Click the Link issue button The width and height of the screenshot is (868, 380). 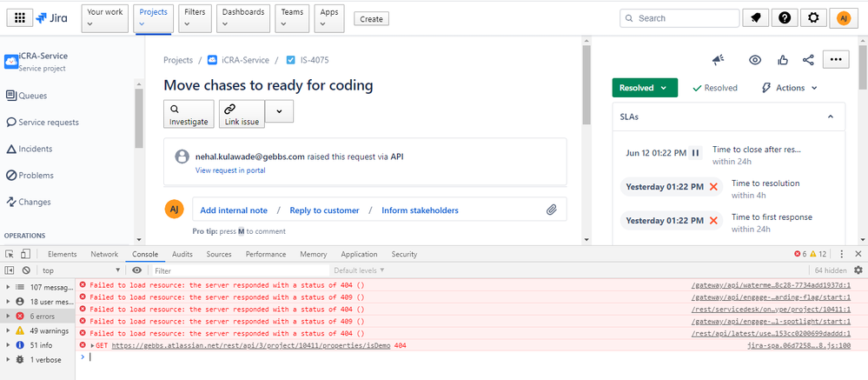242,114
